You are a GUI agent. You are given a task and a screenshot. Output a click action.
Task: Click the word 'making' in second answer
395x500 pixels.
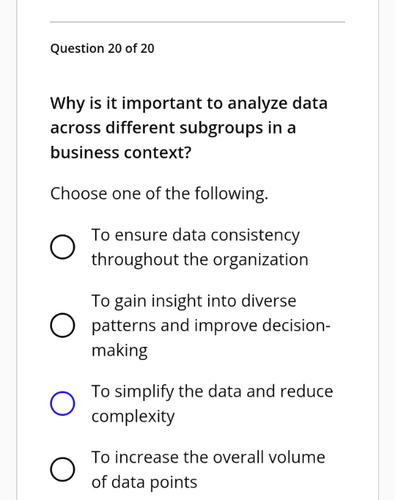click(x=119, y=351)
